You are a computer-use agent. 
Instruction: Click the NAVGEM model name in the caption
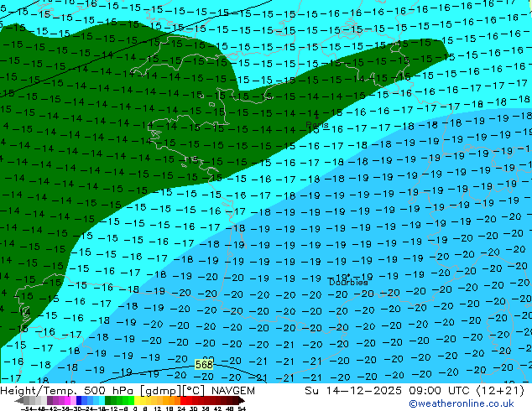coord(232,391)
